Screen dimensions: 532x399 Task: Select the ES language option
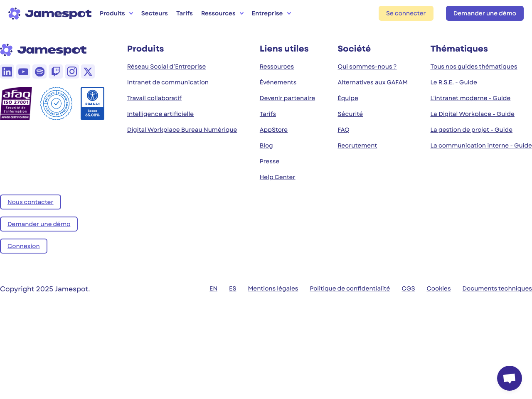pos(233,288)
